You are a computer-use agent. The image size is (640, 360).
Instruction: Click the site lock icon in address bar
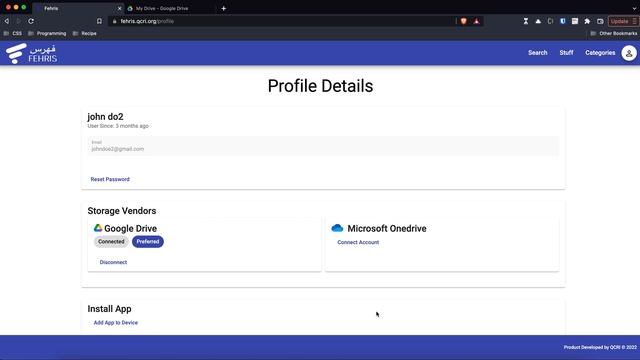(114, 21)
